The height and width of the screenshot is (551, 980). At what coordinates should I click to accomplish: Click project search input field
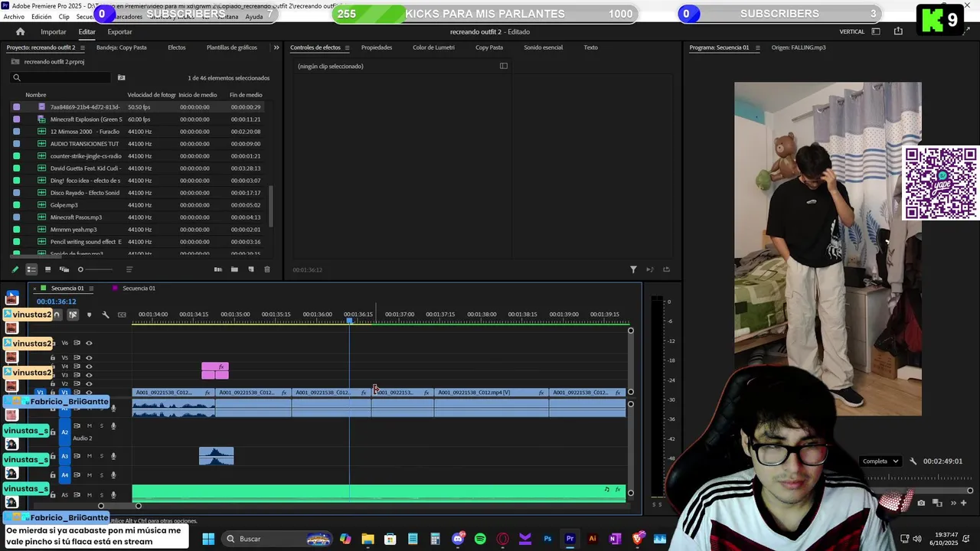pos(60,77)
